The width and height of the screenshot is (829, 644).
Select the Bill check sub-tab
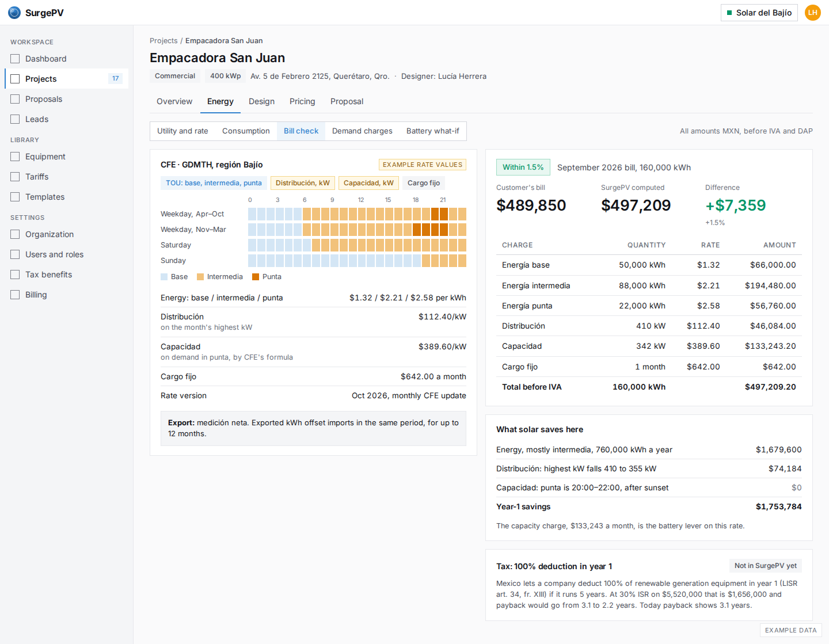click(301, 131)
